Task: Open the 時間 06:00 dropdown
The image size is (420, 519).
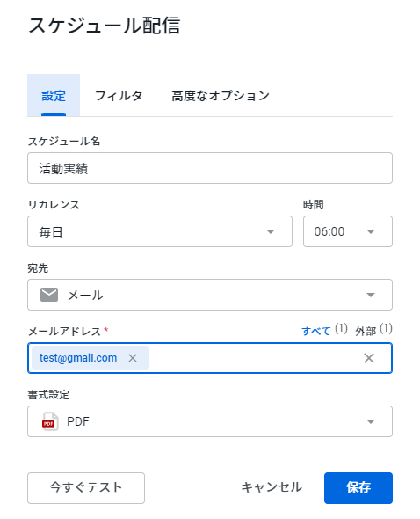Action: point(348,231)
